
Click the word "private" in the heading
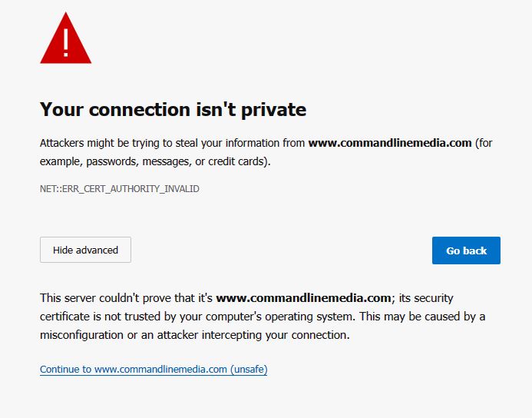273,110
